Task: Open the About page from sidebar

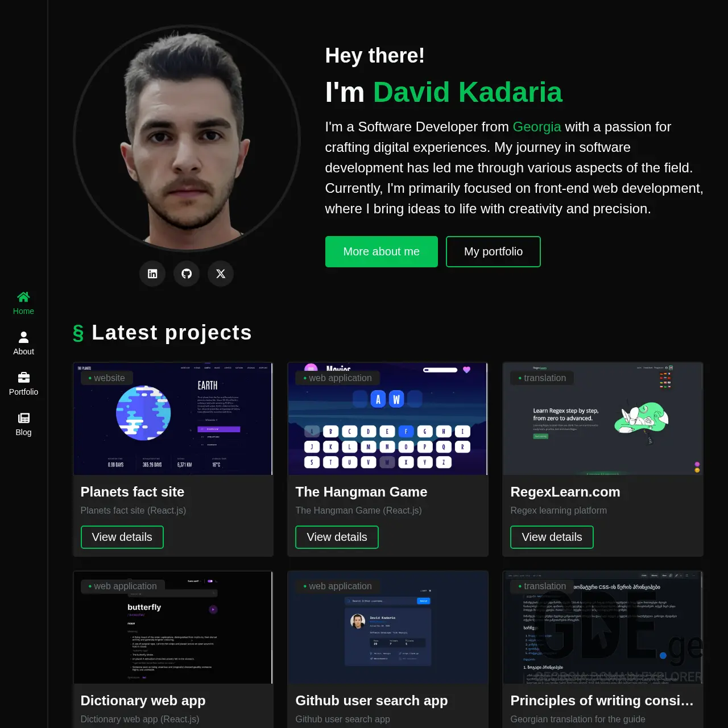Action: (x=23, y=344)
